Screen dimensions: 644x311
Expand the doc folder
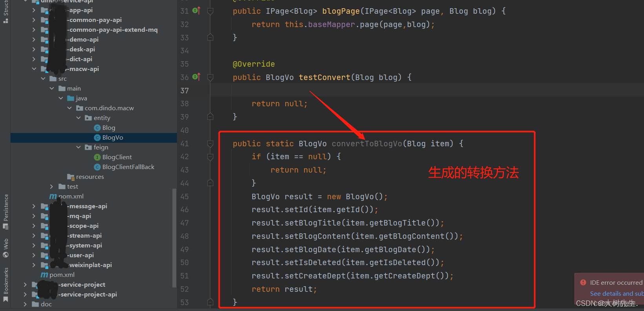click(25, 304)
